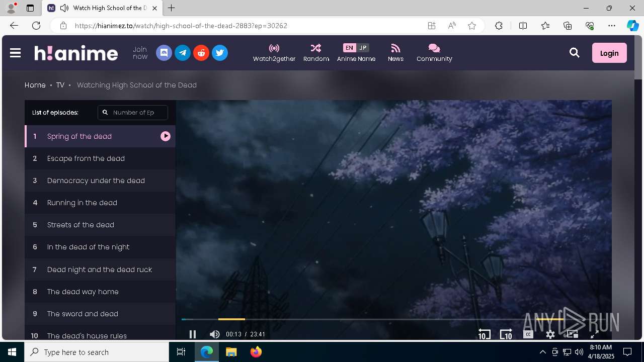Join the Discord server via its icon
Viewport: 644px width, 362px height.
click(x=164, y=53)
